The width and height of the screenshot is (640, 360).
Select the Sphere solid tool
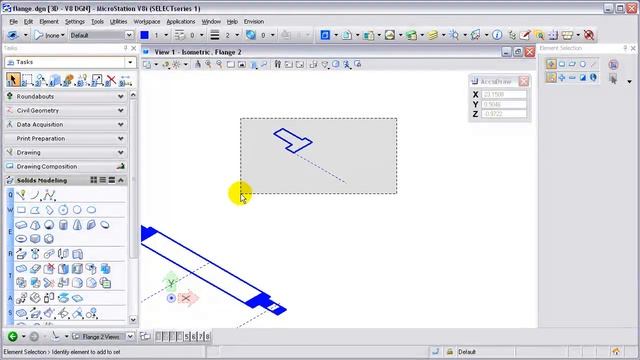tap(49, 225)
